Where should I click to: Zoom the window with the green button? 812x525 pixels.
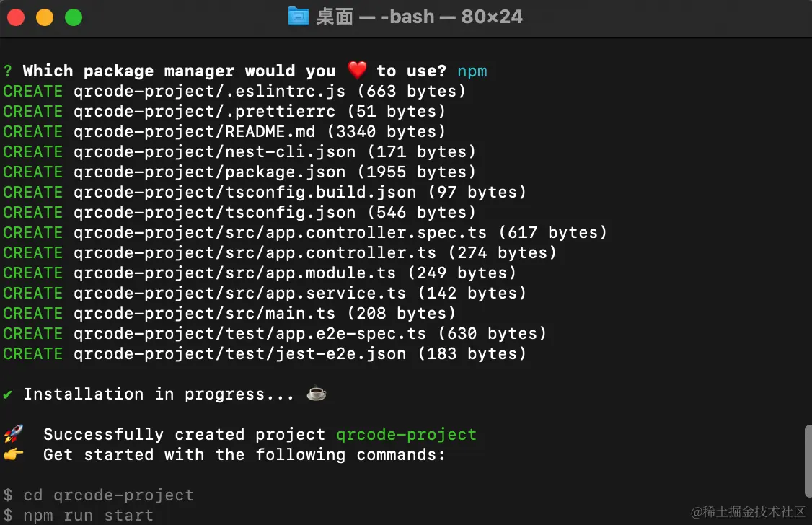coord(74,17)
